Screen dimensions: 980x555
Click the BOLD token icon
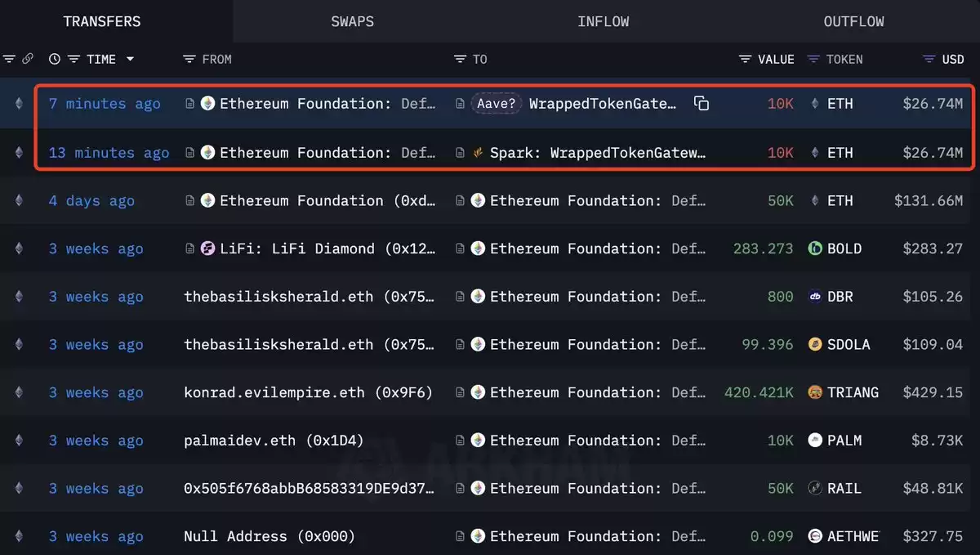pos(814,248)
